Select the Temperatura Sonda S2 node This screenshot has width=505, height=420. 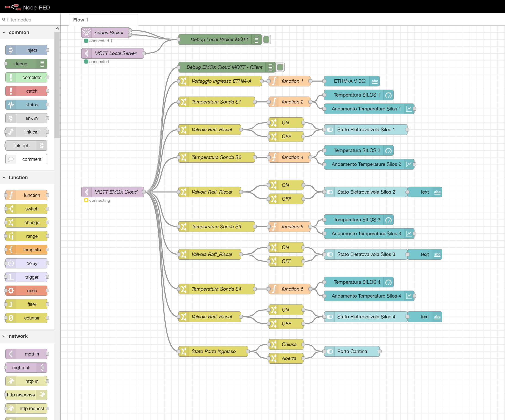pos(217,157)
